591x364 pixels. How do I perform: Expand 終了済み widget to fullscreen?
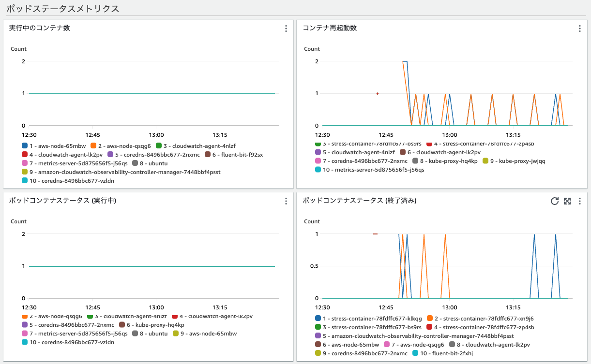point(567,201)
